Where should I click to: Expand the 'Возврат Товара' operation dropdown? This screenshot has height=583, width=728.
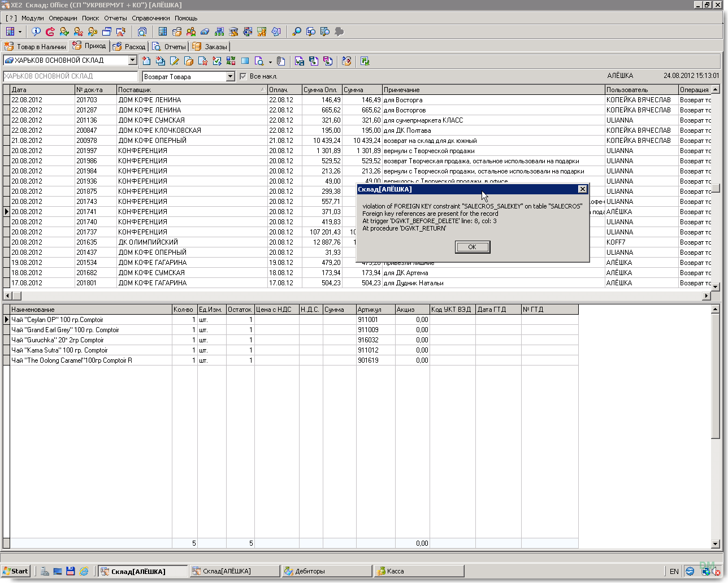click(x=230, y=76)
